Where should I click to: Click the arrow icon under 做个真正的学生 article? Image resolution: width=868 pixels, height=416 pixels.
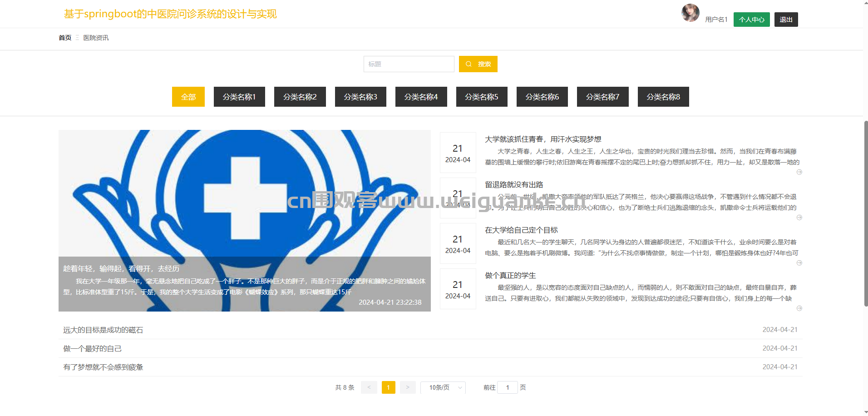tap(799, 308)
